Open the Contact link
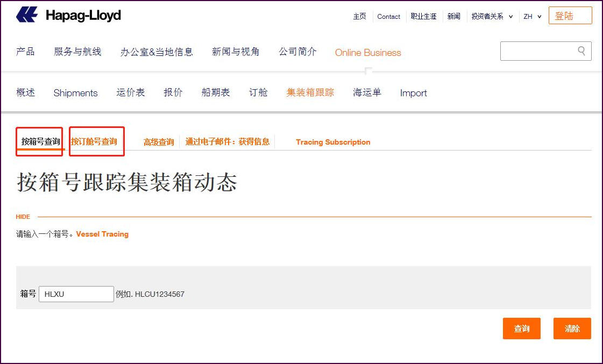The width and height of the screenshot is (603, 364). tap(388, 17)
